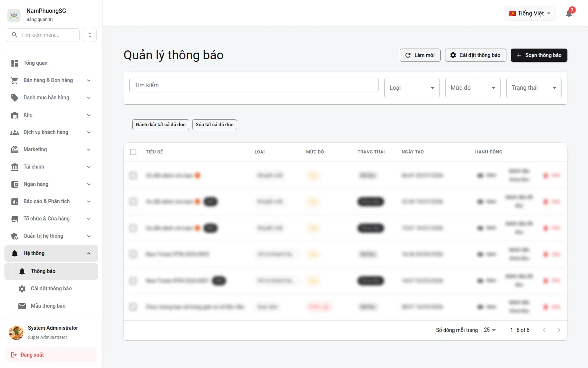Image resolution: width=588 pixels, height=368 pixels.
Task: Click the NamPhuongSG logo
Action: coord(14,15)
